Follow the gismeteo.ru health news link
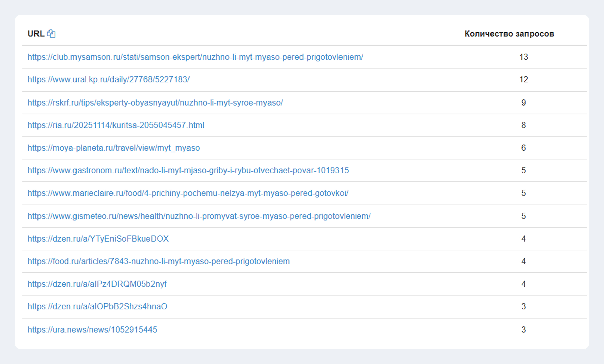 pyautogui.click(x=199, y=216)
